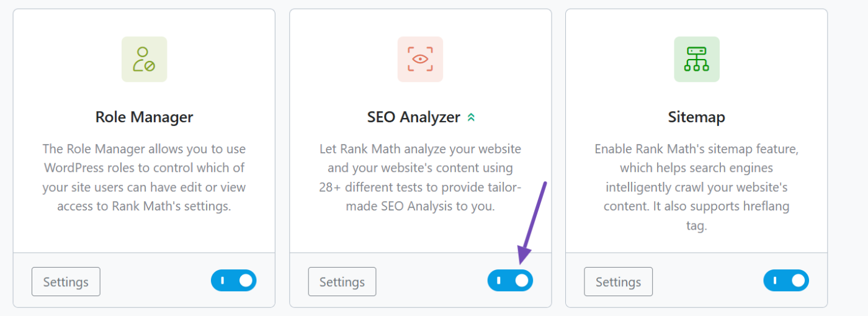Go to Sitemap Settings
The height and width of the screenshot is (316, 868).
(x=618, y=282)
